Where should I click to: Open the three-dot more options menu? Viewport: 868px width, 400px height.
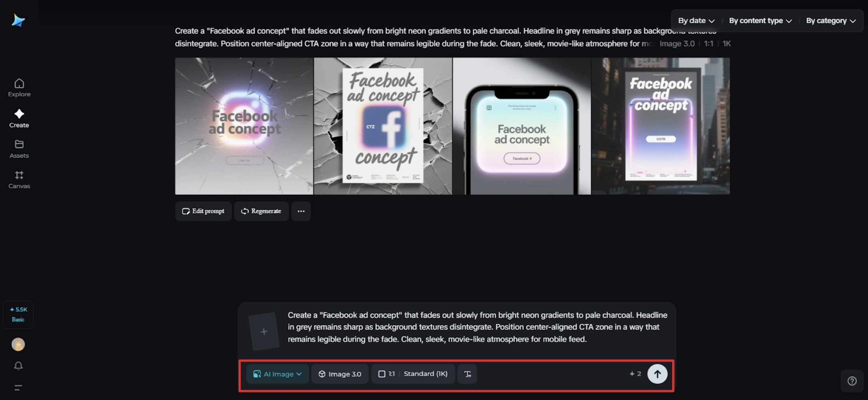point(301,211)
